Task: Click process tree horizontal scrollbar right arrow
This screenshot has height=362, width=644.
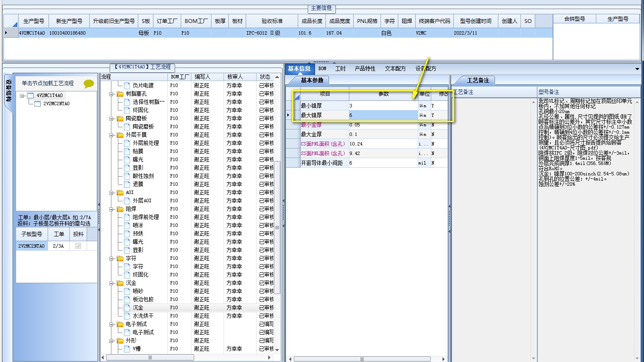Action: click(x=270, y=358)
